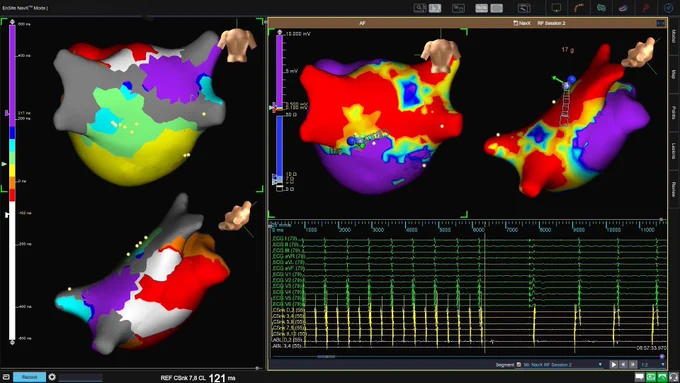The height and width of the screenshot is (383, 680).
Task: Open the Map tab in right sidebar
Action: 673,74
